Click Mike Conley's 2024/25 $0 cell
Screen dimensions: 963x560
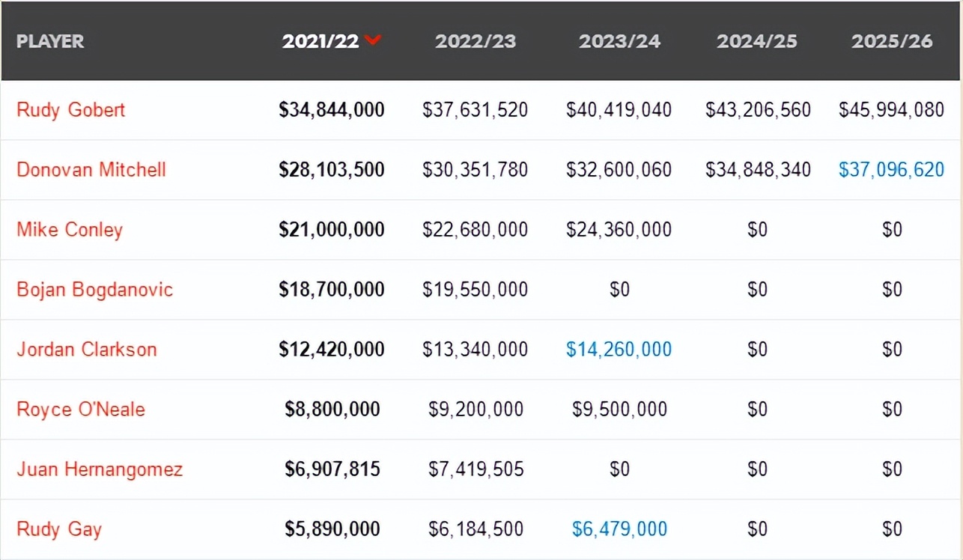(x=758, y=230)
